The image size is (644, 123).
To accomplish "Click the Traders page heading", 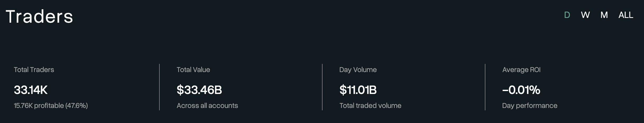I will [x=39, y=17].
